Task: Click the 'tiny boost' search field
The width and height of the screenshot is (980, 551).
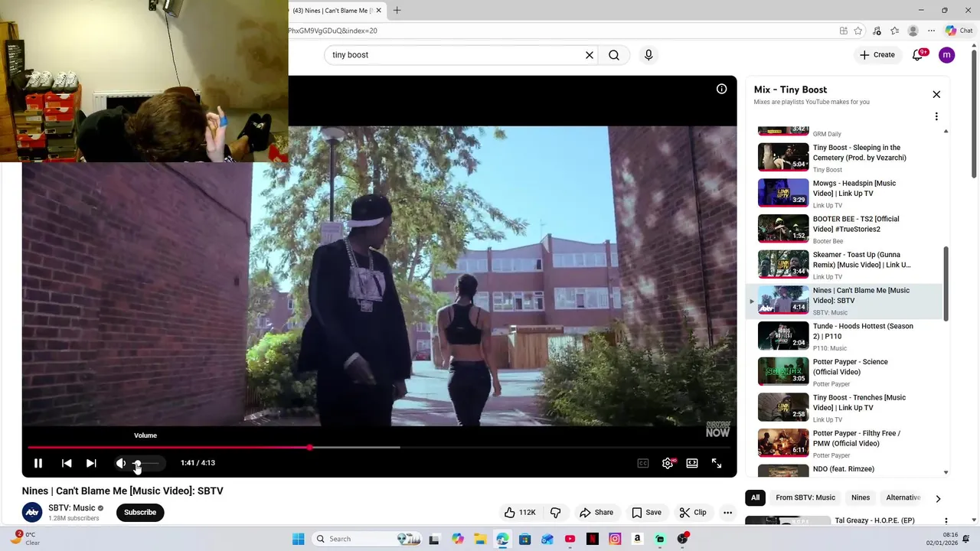Action: pyautogui.click(x=456, y=55)
